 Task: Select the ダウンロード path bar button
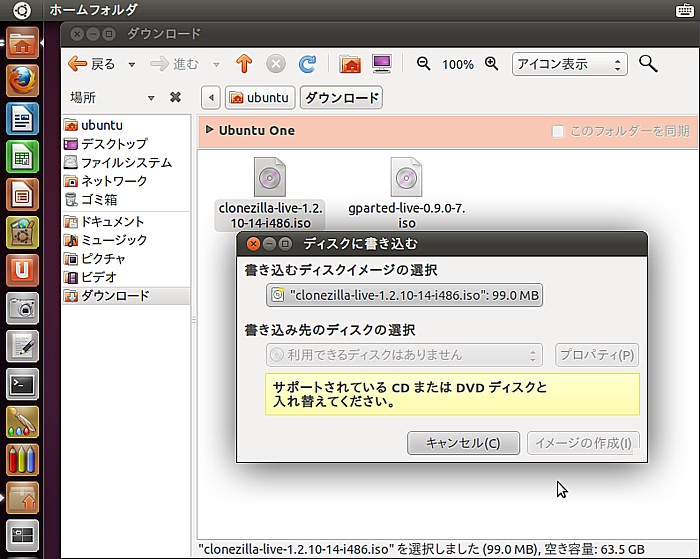click(342, 97)
